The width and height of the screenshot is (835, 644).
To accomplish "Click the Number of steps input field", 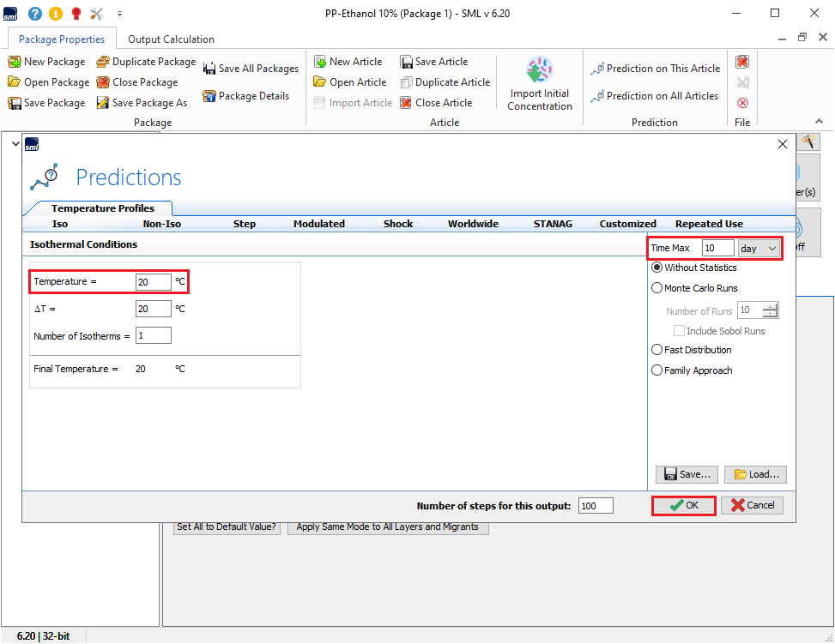I will (x=596, y=506).
